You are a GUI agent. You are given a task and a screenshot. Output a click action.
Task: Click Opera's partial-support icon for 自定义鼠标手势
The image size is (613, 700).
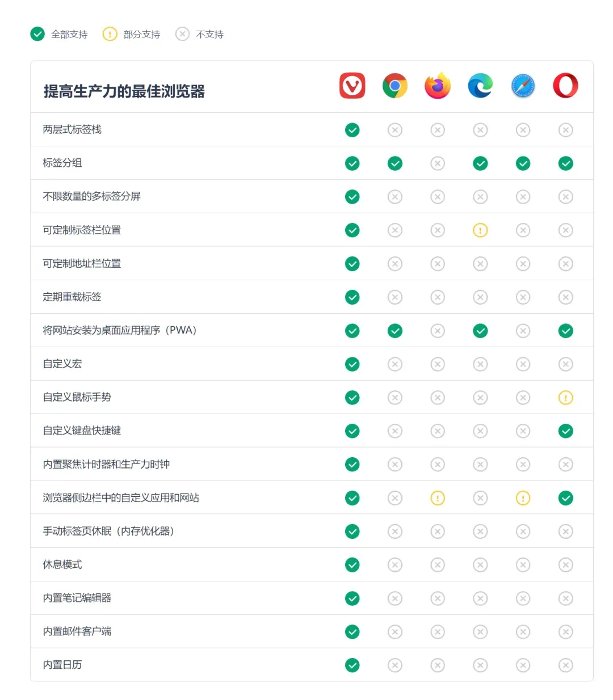click(566, 398)
